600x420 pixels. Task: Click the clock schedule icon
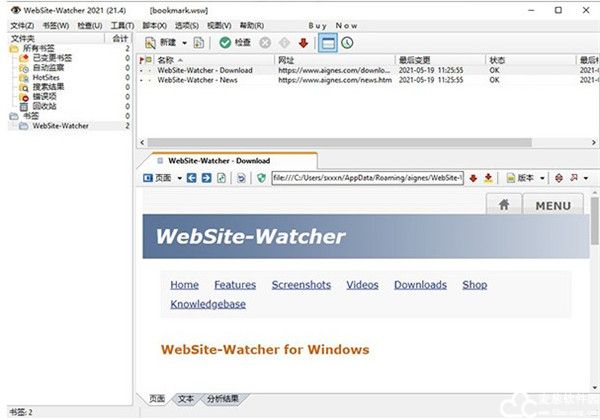point(347,43)
